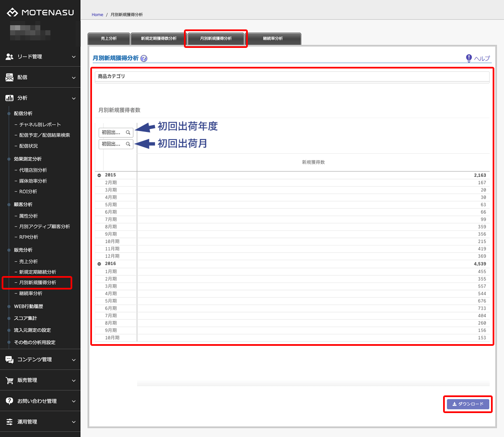Screen dimensions: 504x437
Task: Click the 分析 chart icon
Action: point(9,98)
